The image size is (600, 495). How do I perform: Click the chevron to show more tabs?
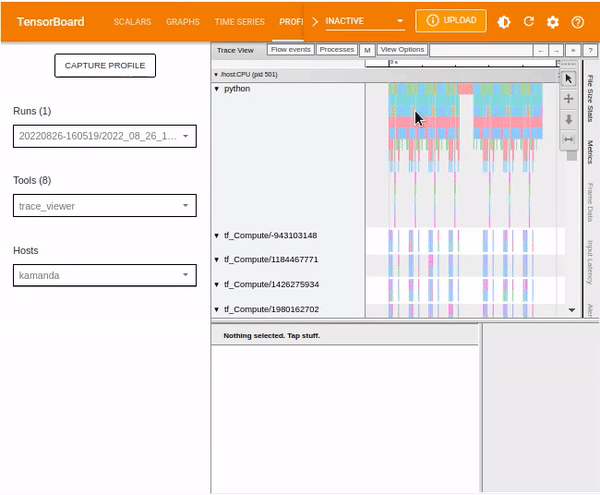[315, 21]
